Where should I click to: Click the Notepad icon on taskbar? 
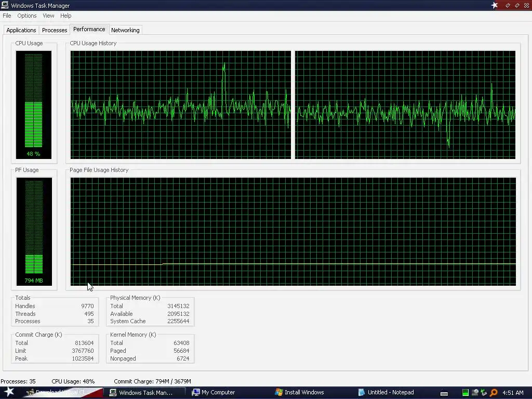pos(362,393)
